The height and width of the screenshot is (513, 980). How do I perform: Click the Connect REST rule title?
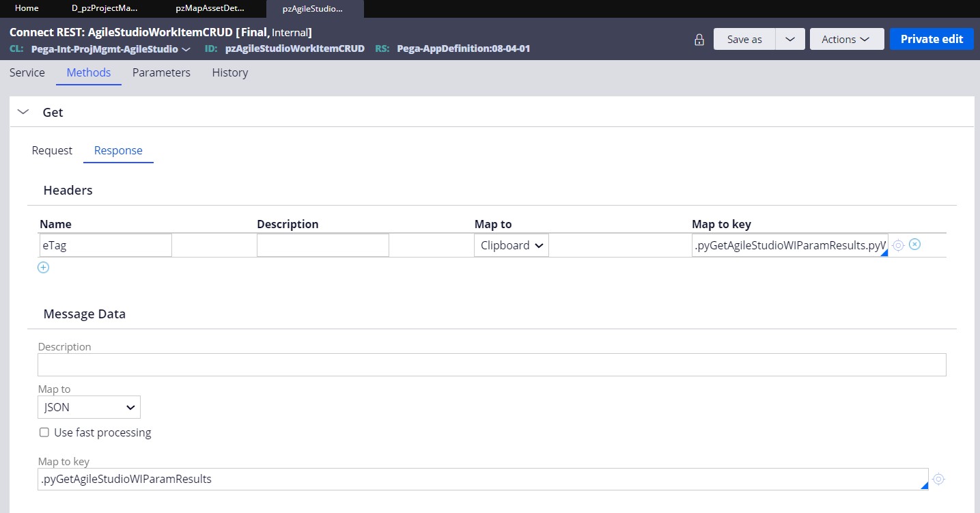tap(160, 32)
